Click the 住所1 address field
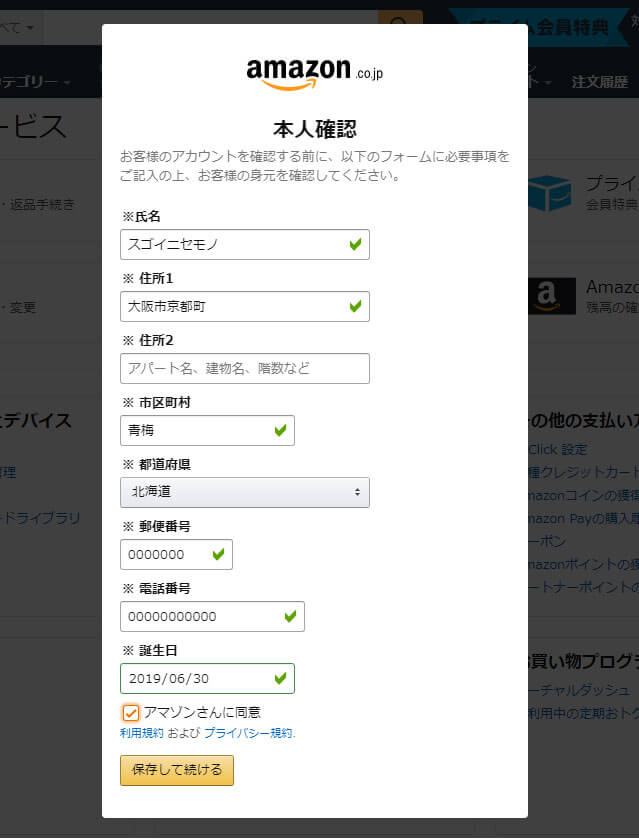The height and width of the screenshot is (839, 639). [x=245, y=307]
